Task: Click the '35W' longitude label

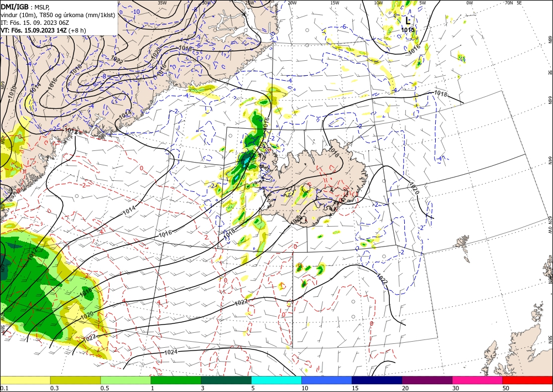Action: coord(162,3)
